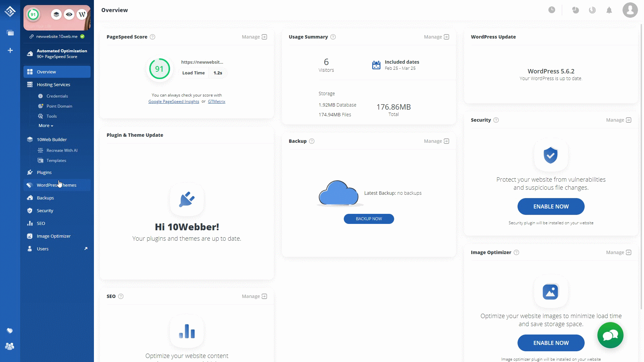Click ENABLE NOW in Image Optimizer card
Viewport: 644px width, 362px height.
point(551,343)
